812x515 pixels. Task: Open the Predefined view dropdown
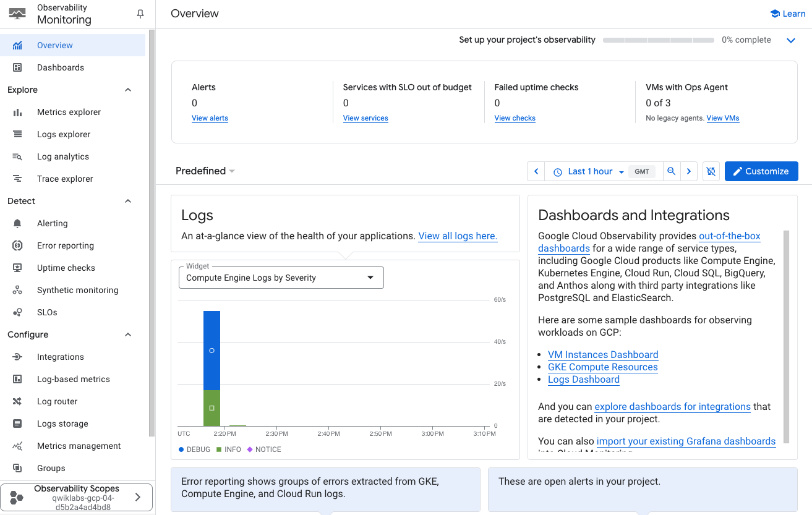point(205,171)
